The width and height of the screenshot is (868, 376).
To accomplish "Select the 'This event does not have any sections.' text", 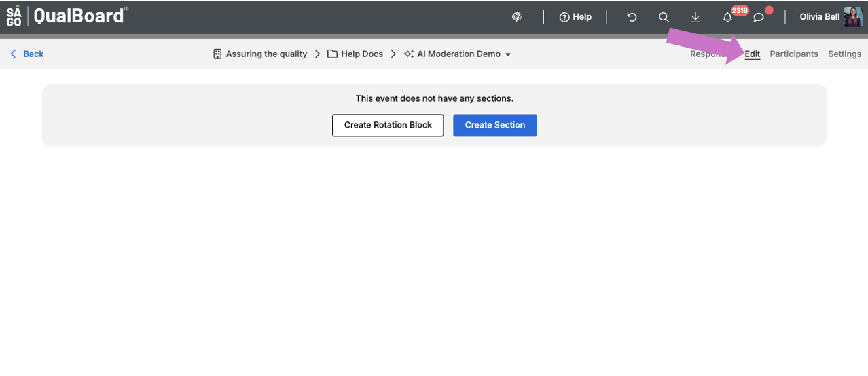I will tap(435, 98).
